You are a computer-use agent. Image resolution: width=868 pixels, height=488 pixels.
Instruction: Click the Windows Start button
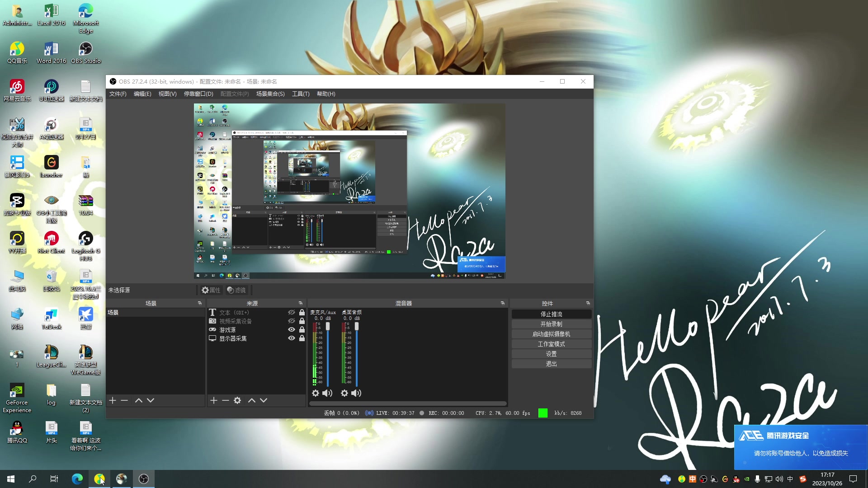[x=11, y=479]
